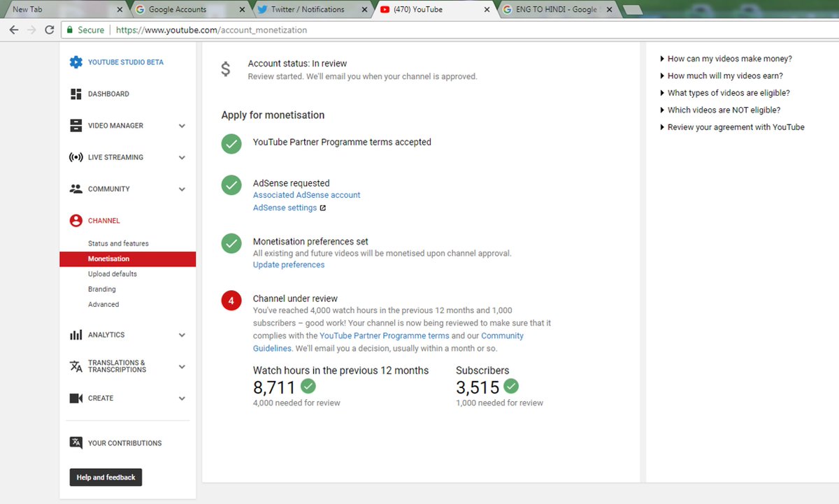Viewport: 839px width, 504px height.
Task: Close the Twitter Notifications tab
Action: click(x=365, y=10)
